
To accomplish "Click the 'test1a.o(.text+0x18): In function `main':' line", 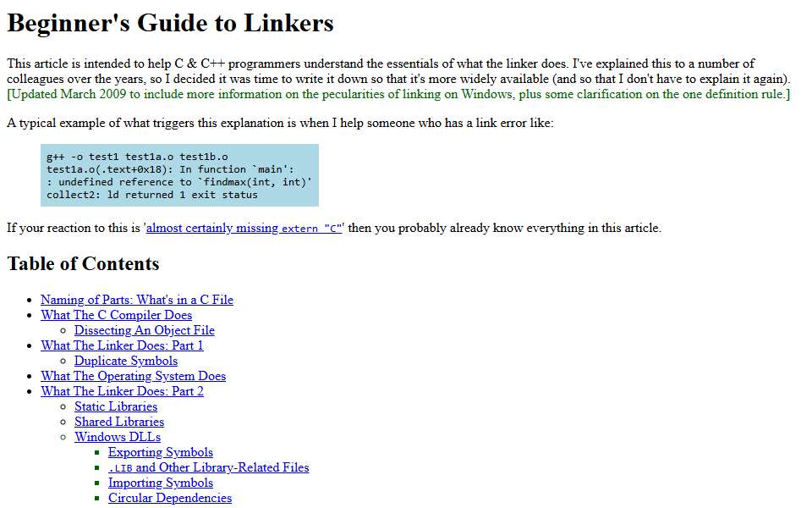I will [x=170, y=169].
